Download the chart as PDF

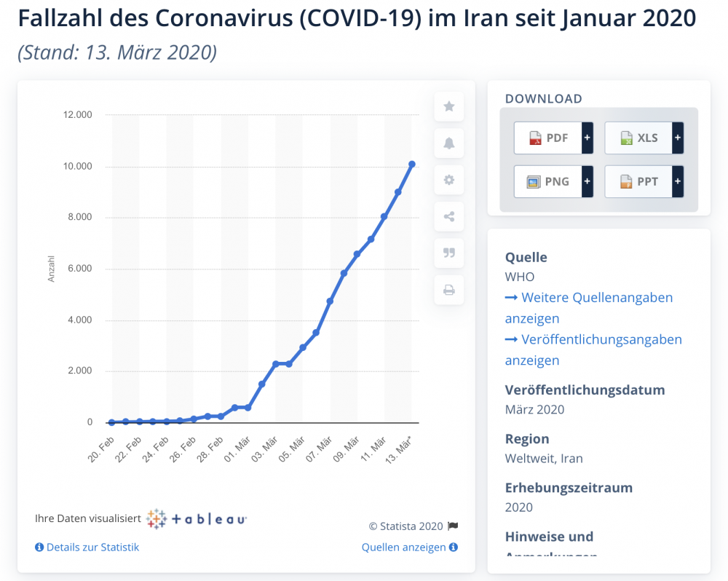(x=548, y=138)
